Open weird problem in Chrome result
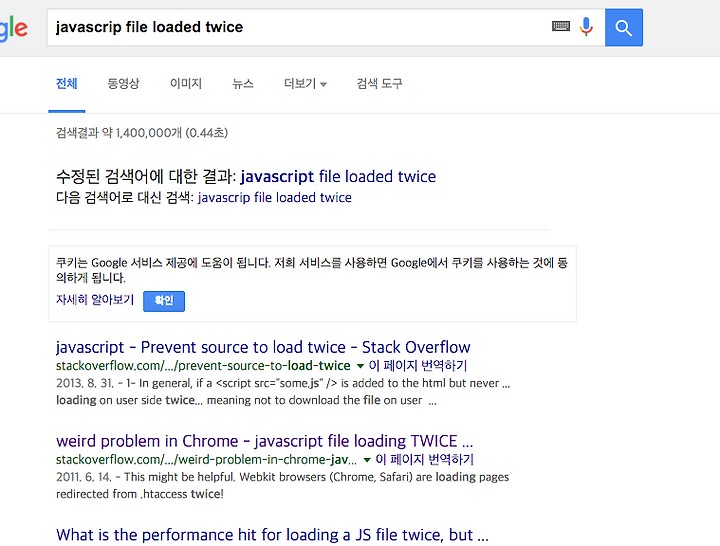 (x=264, y=441)
